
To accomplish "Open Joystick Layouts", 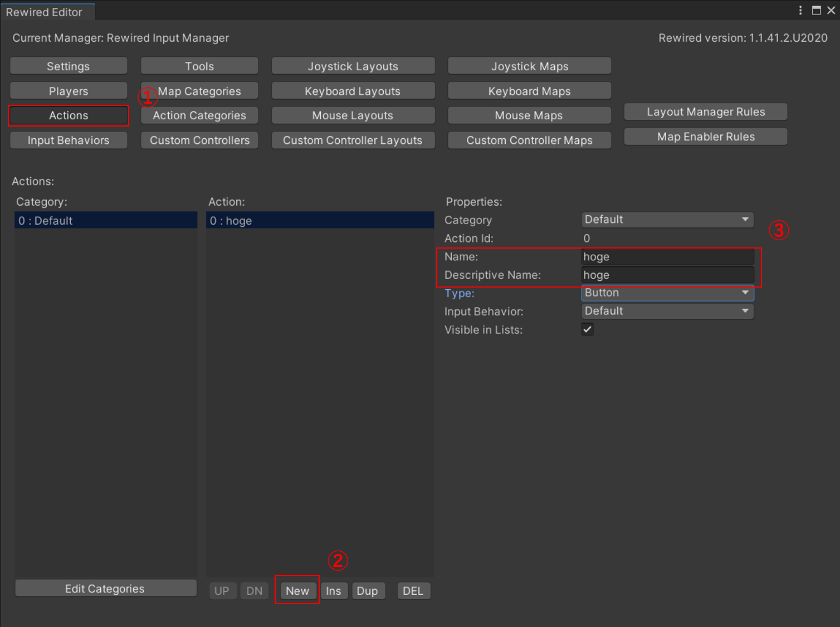I will click(x=353, y=66).
